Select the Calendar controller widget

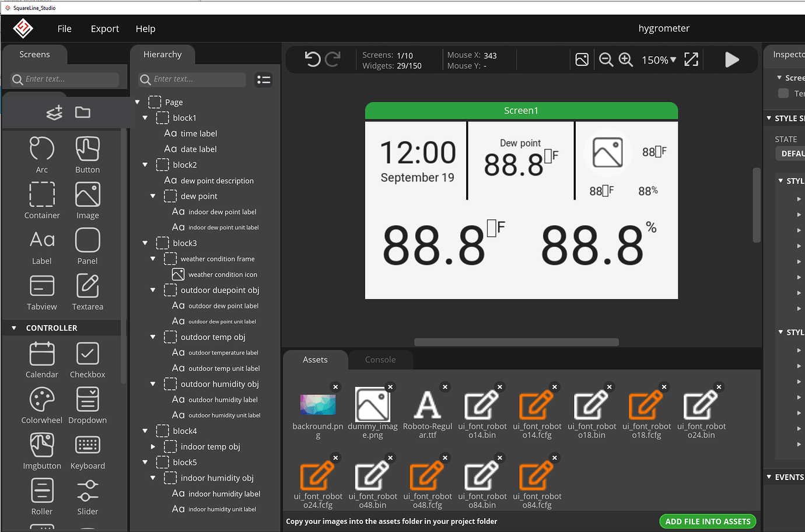click(41, 358)
